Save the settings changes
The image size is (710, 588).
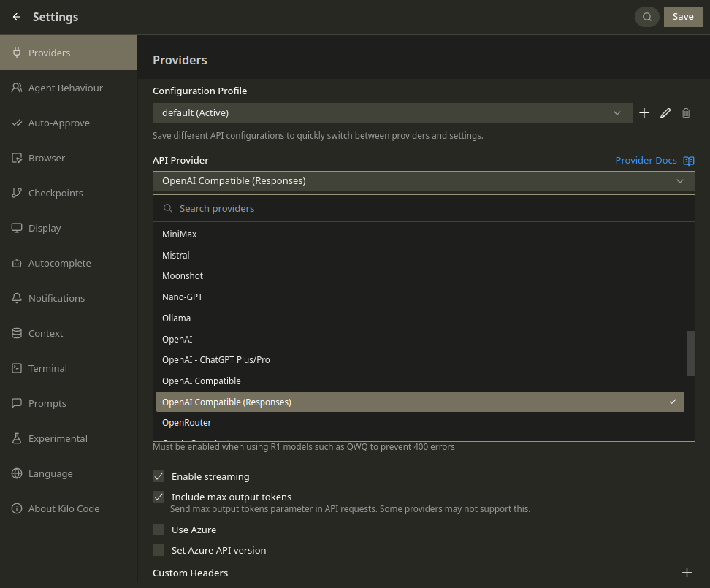[683, 17]
